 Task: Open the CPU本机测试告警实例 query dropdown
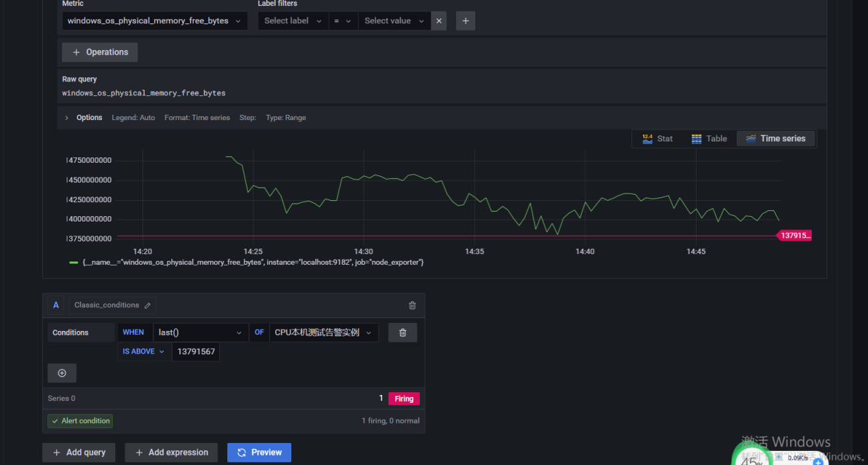coord(324,332)
